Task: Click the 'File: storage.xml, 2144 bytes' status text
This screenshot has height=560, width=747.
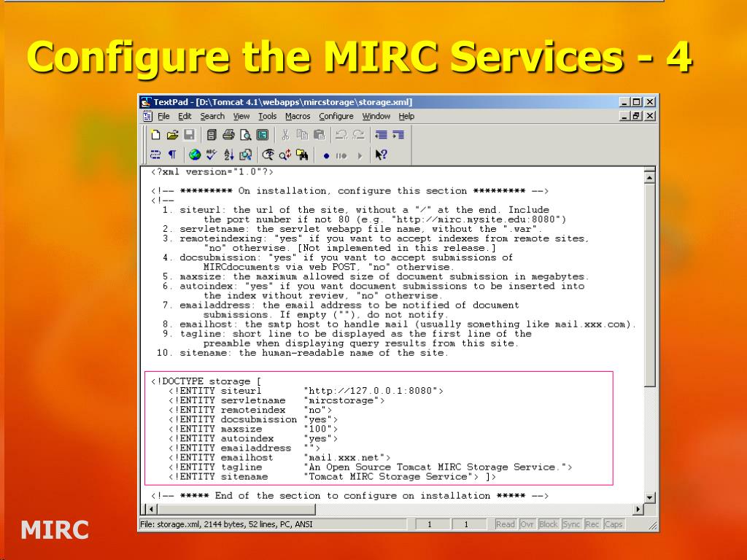Action: (x=226, y=524)
